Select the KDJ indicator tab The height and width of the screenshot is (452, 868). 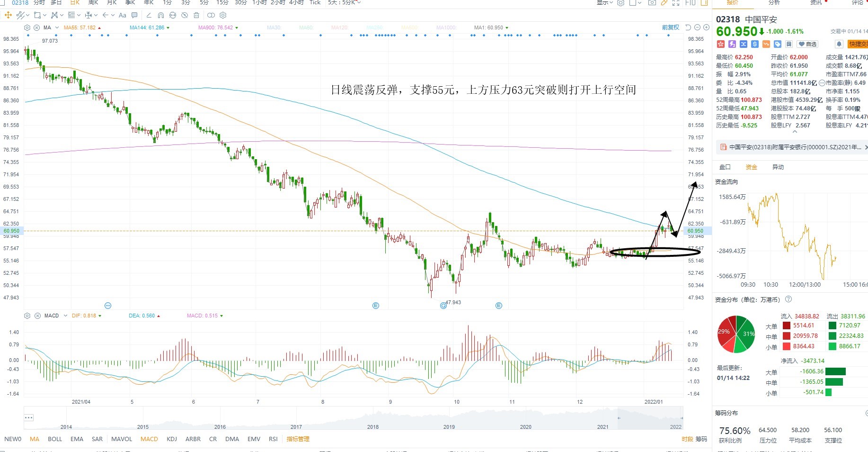(x=172, y=439)
